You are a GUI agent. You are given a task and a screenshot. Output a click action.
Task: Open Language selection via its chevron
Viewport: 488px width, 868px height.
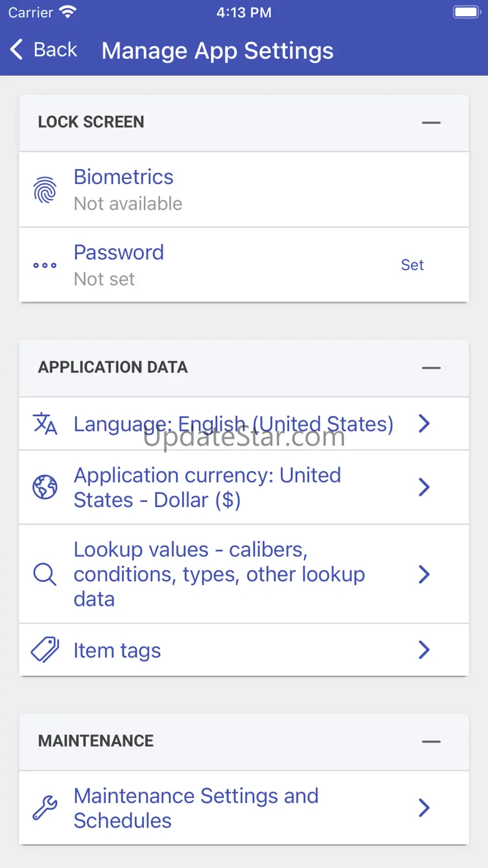pyautogui.click(x=424, y=424)
